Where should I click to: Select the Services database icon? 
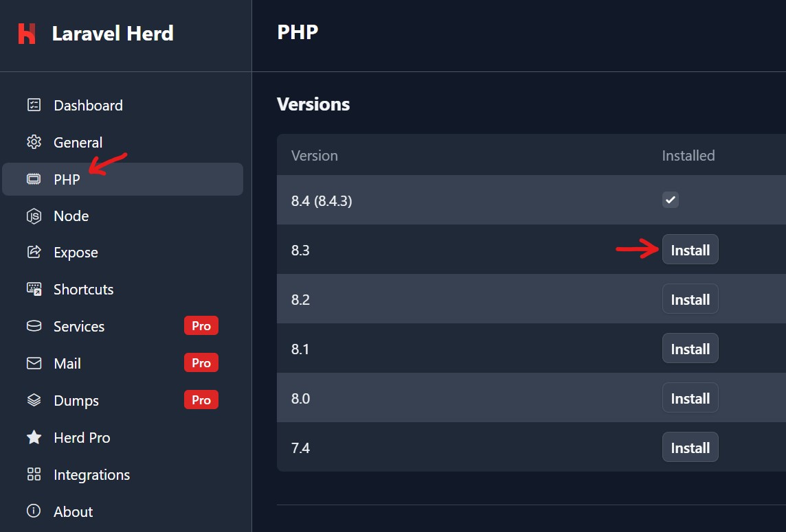pyautogui.click(x=33, y=326)
